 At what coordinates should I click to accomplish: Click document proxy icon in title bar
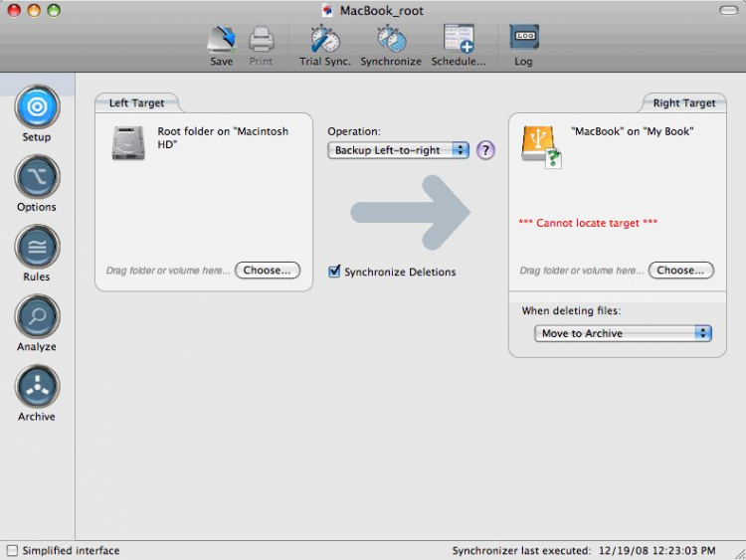coord(327,11)
